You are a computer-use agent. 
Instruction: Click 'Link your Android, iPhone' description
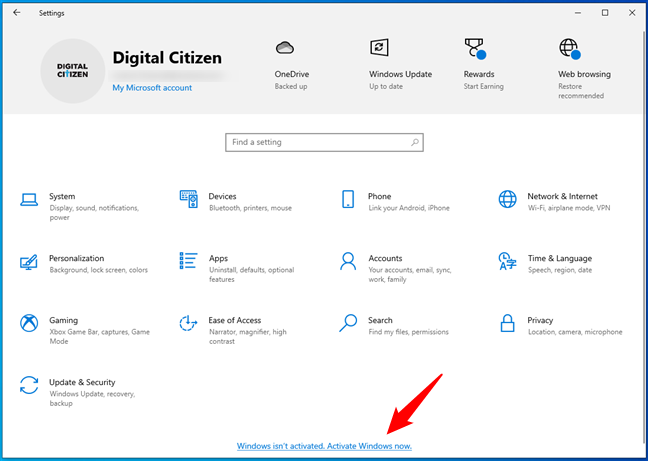coord(409,208)
